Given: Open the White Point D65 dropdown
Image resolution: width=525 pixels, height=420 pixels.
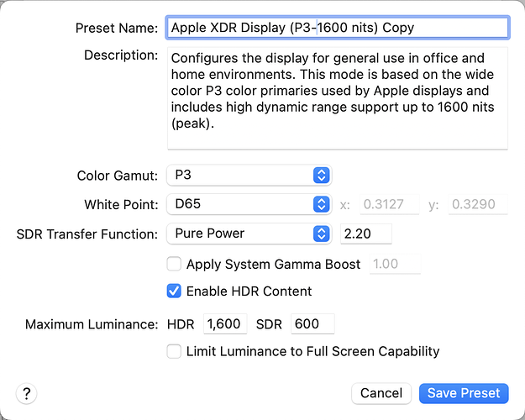Looking at the screenshot, I should (249, 204).
